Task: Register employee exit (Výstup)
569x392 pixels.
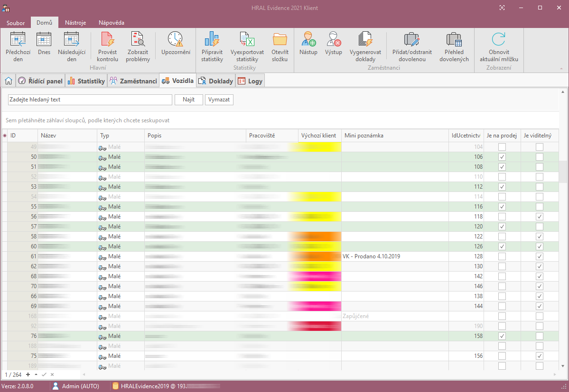Action: (334, 44)
